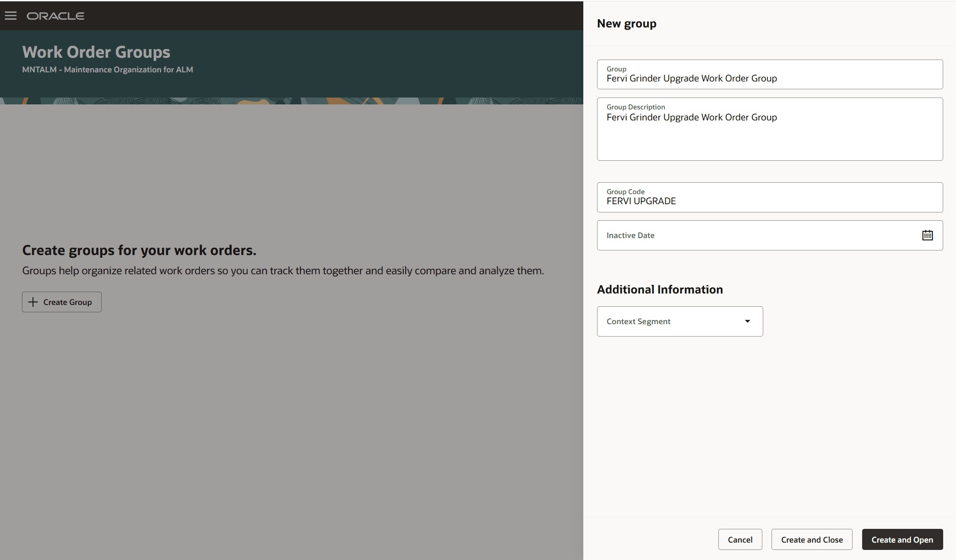956x560 pixels.
Task: Open the navigation hamburger menu
Action: pyautogui.click(x=10, y=15)
